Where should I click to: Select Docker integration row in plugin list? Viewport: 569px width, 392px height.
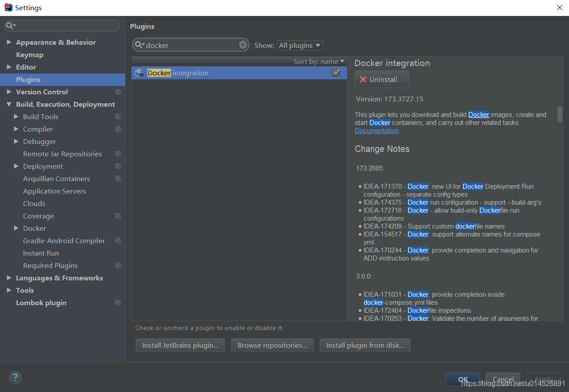point(239,73)
